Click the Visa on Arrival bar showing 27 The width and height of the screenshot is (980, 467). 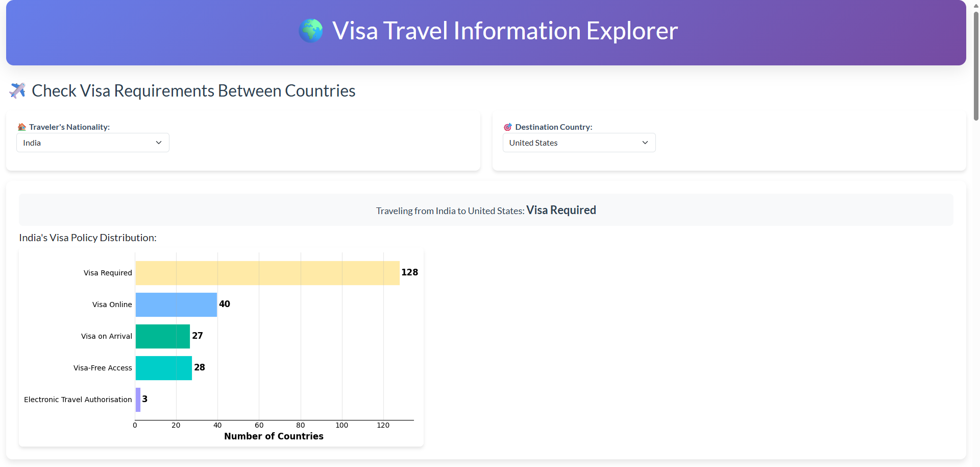pos(162,336)
